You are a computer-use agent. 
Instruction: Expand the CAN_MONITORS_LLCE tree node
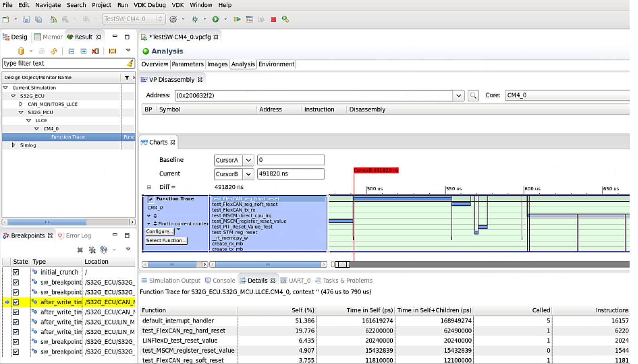[x=21, y=104]
